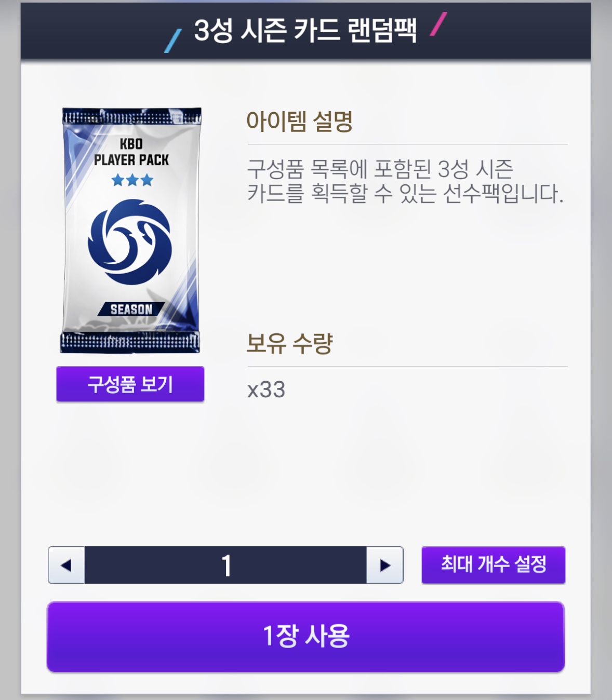Tap the top serrated edge of pack
612x700 pixels.
click(131, 117)
